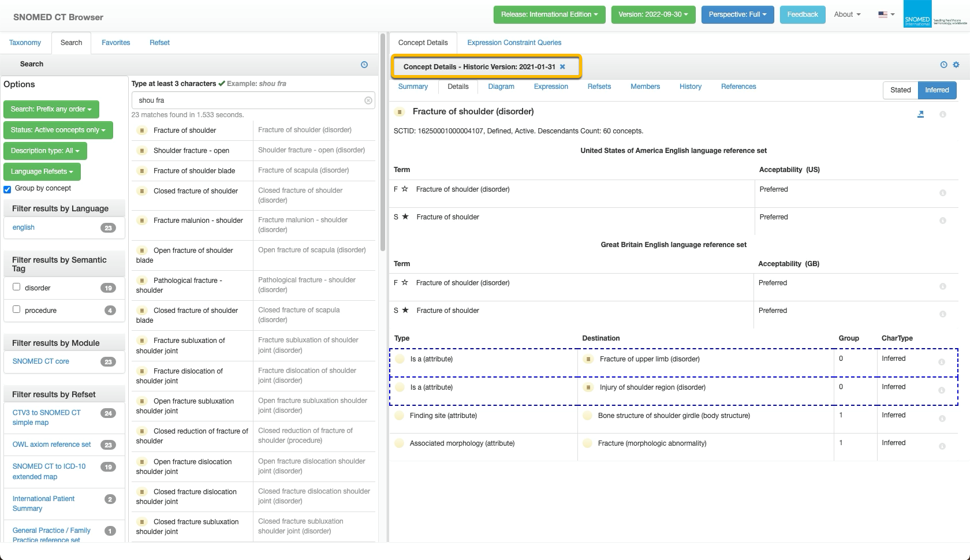The width and height of the screenshot is (970, 560).
Task: Click info icon next to concept title
Action: pos(943,114)
